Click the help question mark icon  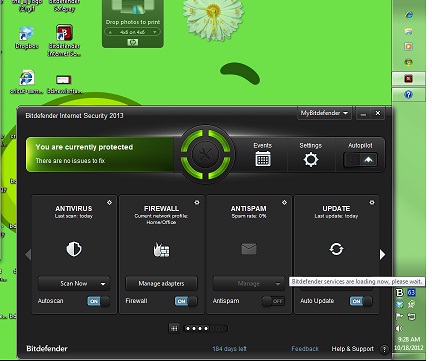coord(384,349)
